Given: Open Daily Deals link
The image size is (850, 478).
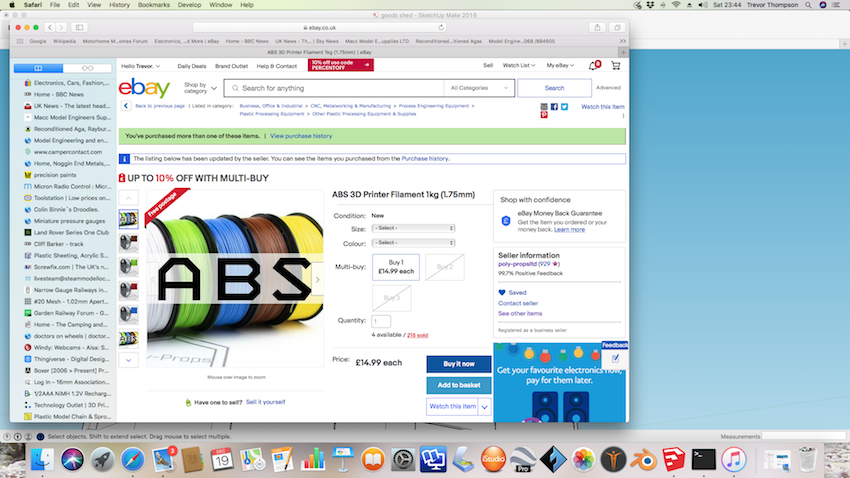Looking at the screenshot, I should click(x=192, y=66).
